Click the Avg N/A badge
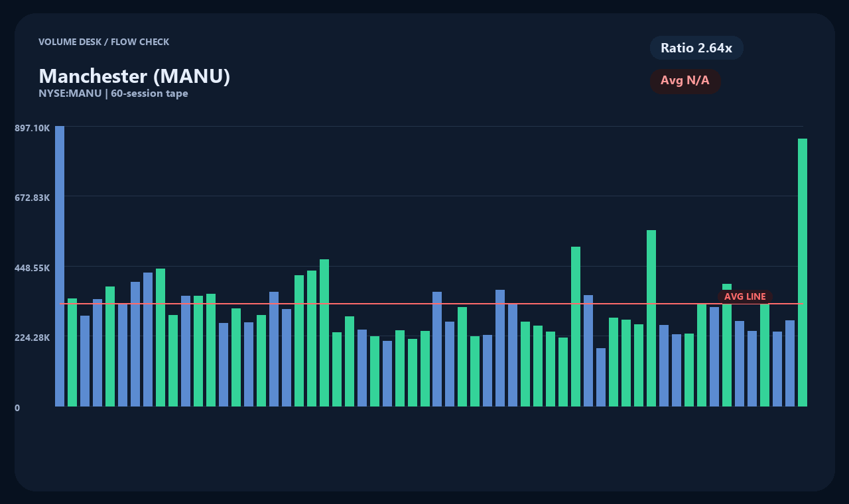 (685, 81)
